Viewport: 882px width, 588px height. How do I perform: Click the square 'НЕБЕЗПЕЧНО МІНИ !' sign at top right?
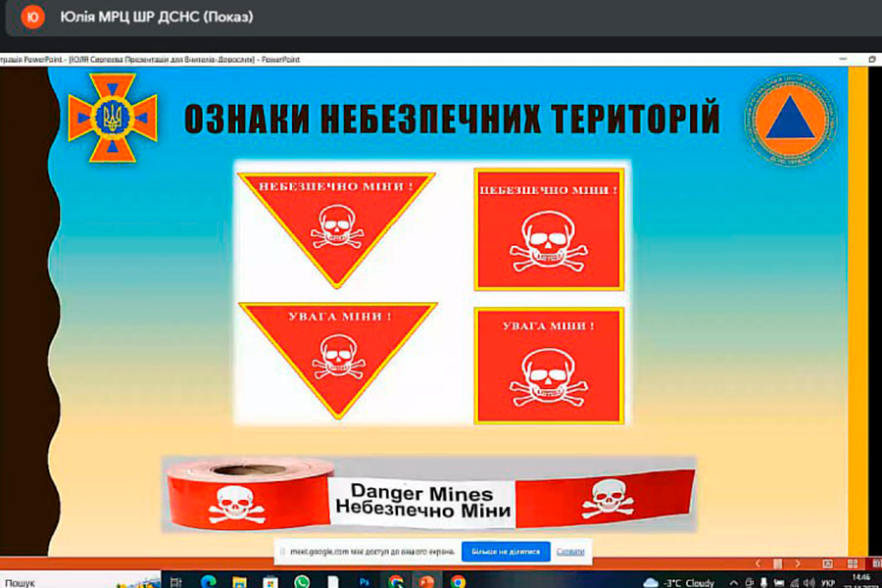tap(549, 229)
